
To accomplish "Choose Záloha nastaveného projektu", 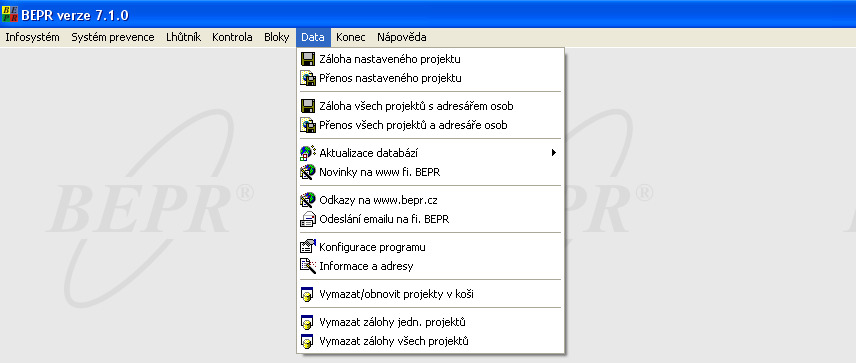I will click(430, 59).
